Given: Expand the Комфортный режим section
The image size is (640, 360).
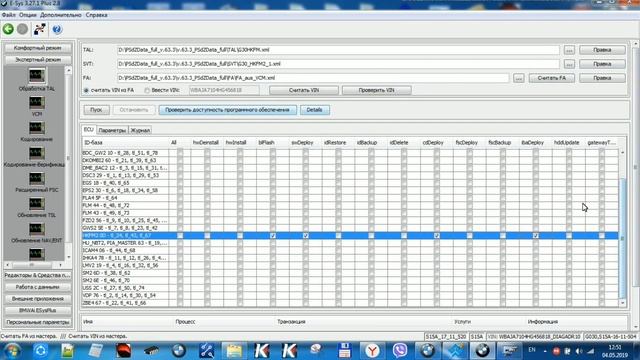Looking at the screenshot, I should 38,48.
